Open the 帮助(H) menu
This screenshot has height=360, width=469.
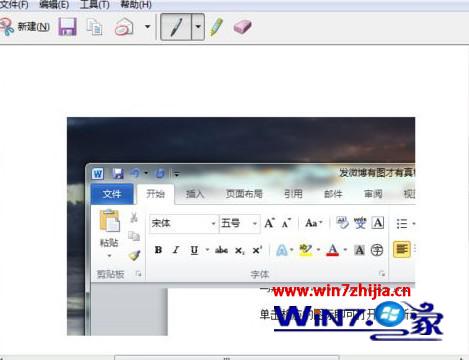click(136, 5)
